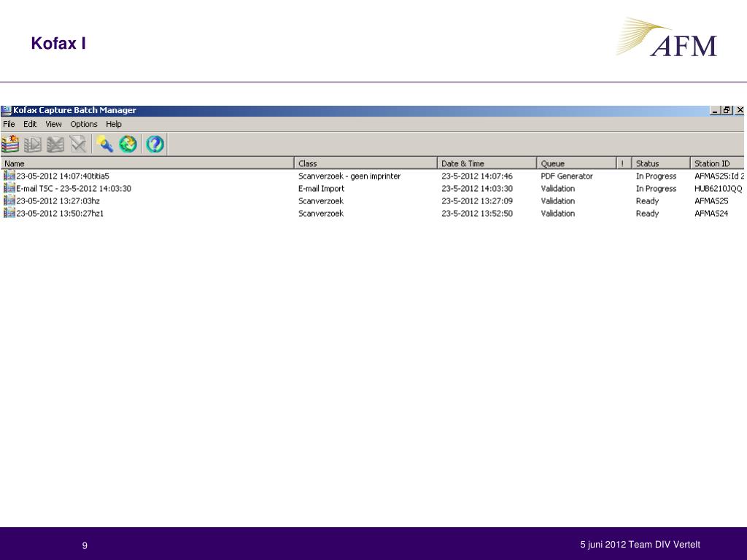Click station ID HUB6210JQQ
The image size is (747, 560).
(718, 189)
